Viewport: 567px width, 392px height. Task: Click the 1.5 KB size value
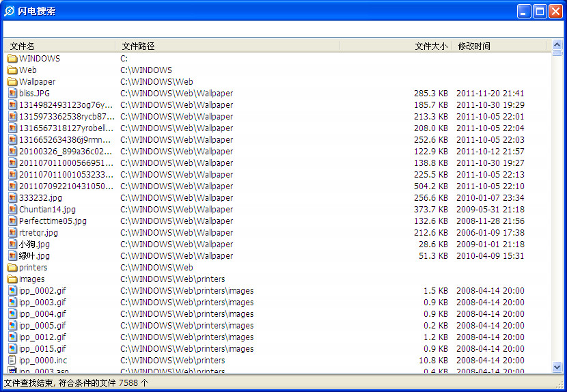tap(436, 291)
